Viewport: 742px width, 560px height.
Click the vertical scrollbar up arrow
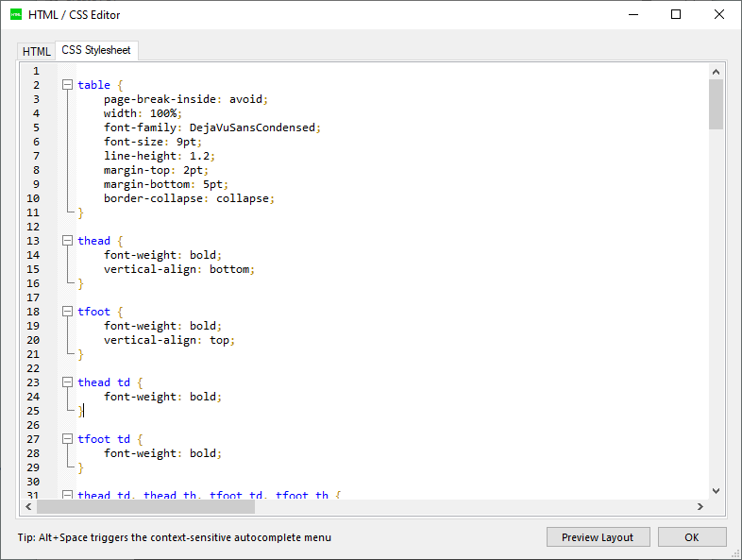point(716,72)
